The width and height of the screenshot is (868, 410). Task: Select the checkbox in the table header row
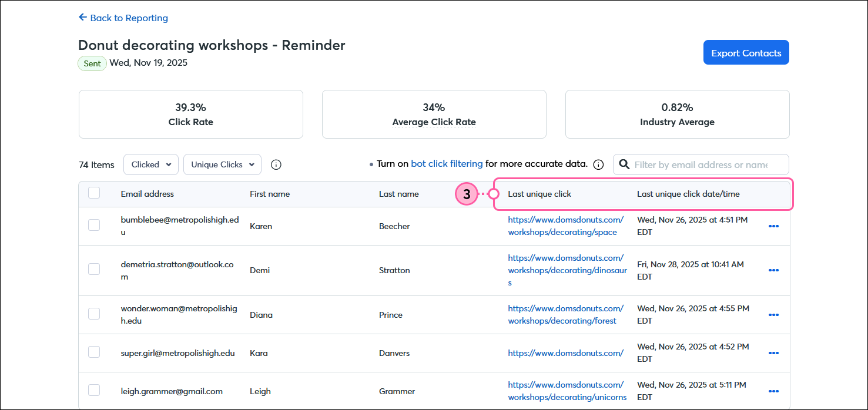(x=93, y=193)
